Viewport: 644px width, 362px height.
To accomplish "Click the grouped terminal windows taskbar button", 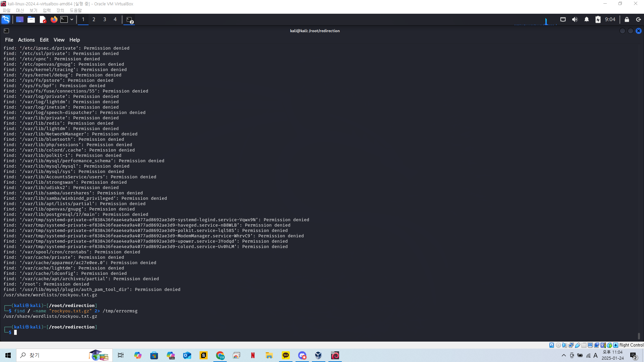I will [129, 20].
